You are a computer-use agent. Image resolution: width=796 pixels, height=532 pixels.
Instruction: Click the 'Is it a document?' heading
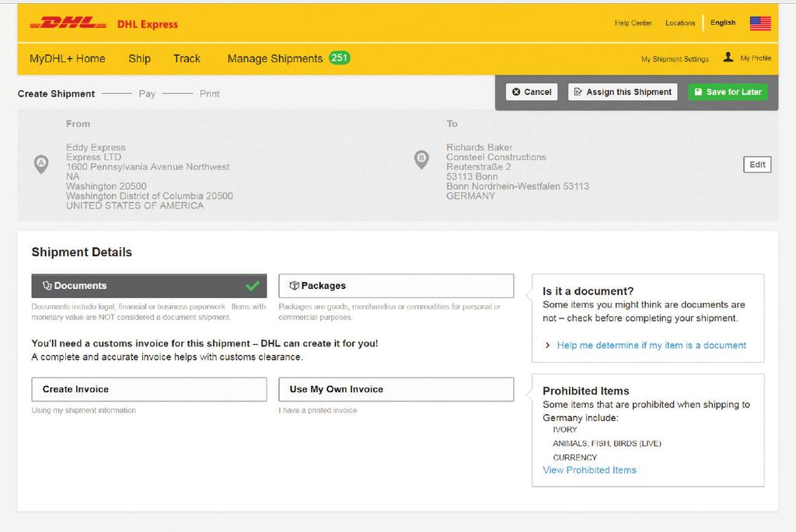(588, 291)
